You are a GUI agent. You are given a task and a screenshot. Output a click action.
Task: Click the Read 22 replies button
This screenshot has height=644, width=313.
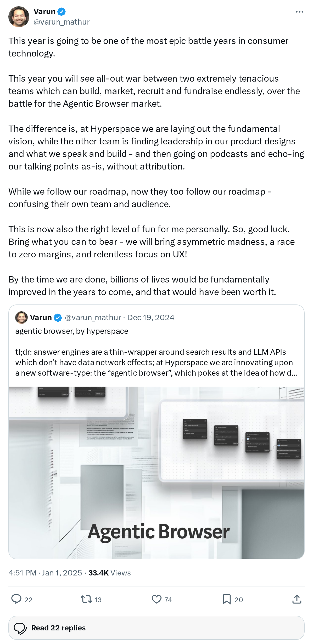tap(156, 628)
